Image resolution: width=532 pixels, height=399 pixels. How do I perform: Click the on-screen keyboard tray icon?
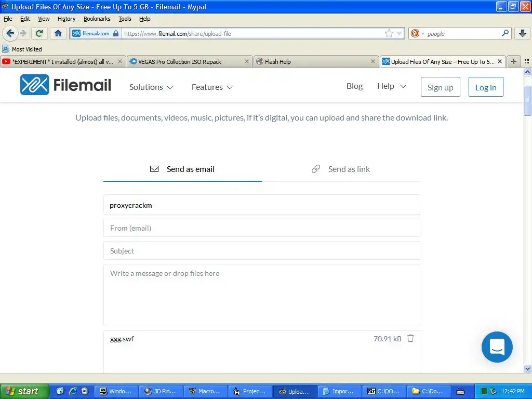pos(460,392)
